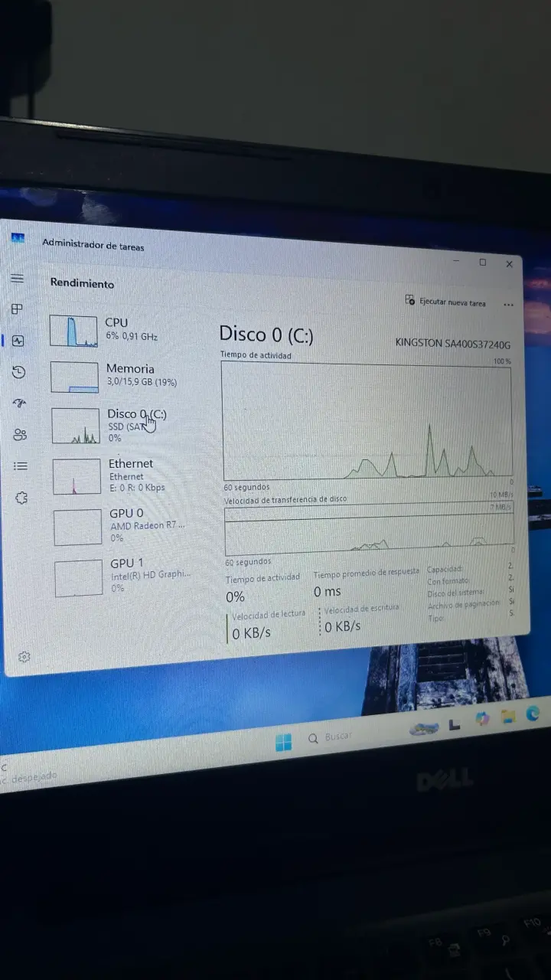Open the Details list icon
Image resolution: width=551 pixels, height=980 pixels.
point(21,465)
